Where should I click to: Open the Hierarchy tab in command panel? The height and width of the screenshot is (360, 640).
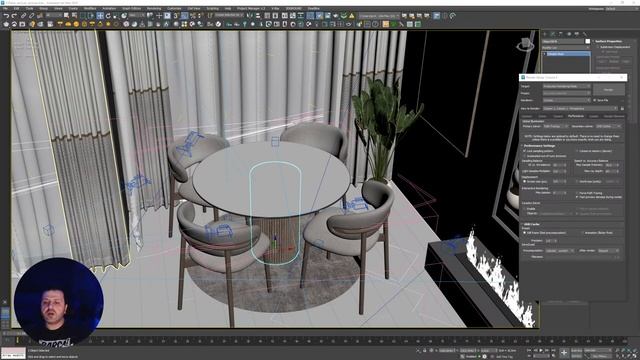561,34
